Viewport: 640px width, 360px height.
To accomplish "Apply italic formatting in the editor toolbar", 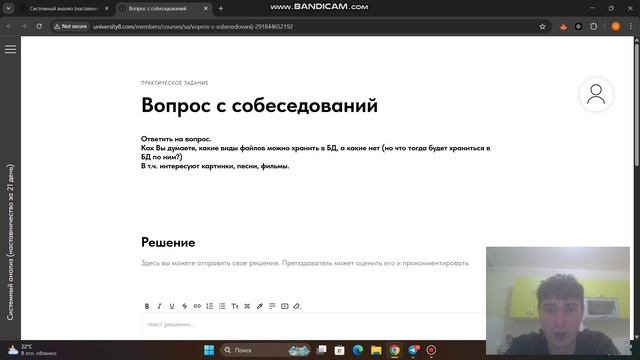I will (x=159, y=306).
